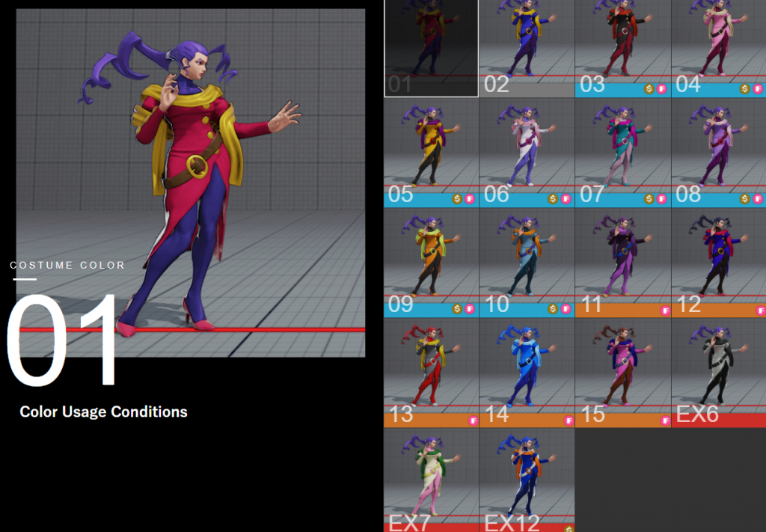Pick the pink costume color 04 thumbnail

pos(719,49)
